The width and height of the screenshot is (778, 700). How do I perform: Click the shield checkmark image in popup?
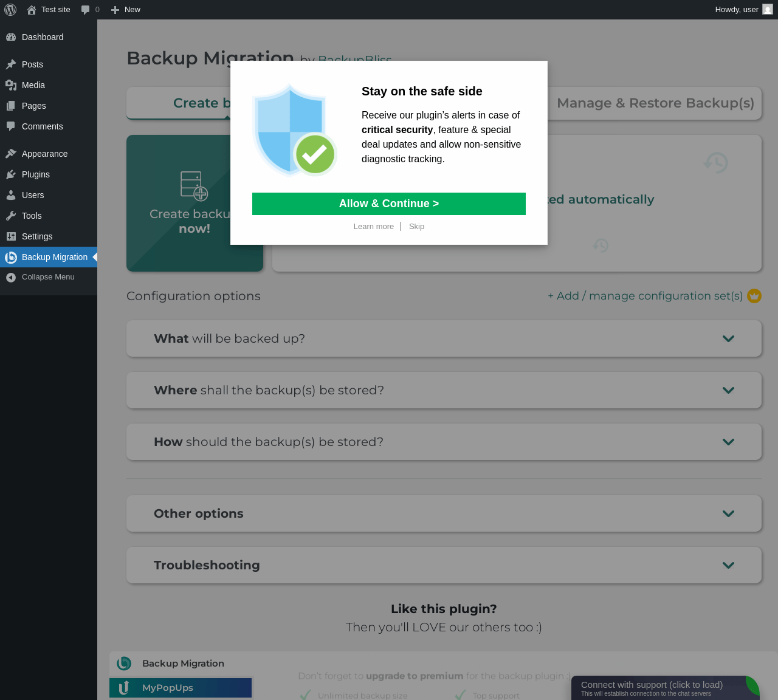[x=295, y=130]
